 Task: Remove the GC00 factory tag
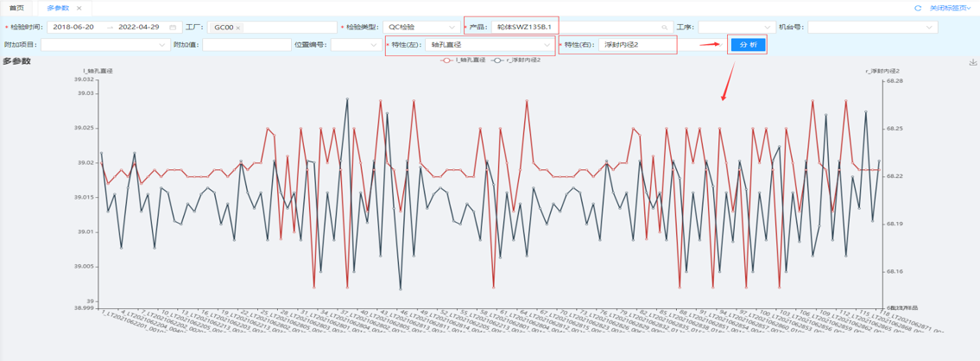[x=238, y=28]
